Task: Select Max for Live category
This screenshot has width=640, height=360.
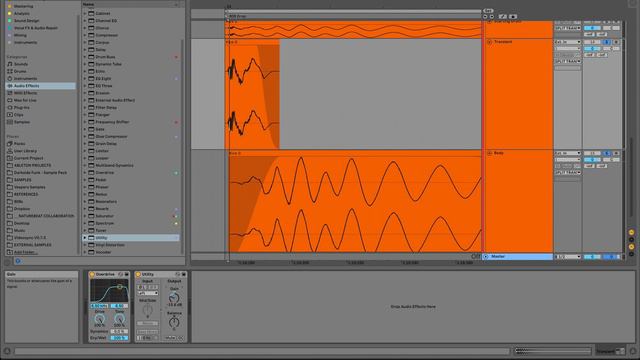Action: point(25,100)
